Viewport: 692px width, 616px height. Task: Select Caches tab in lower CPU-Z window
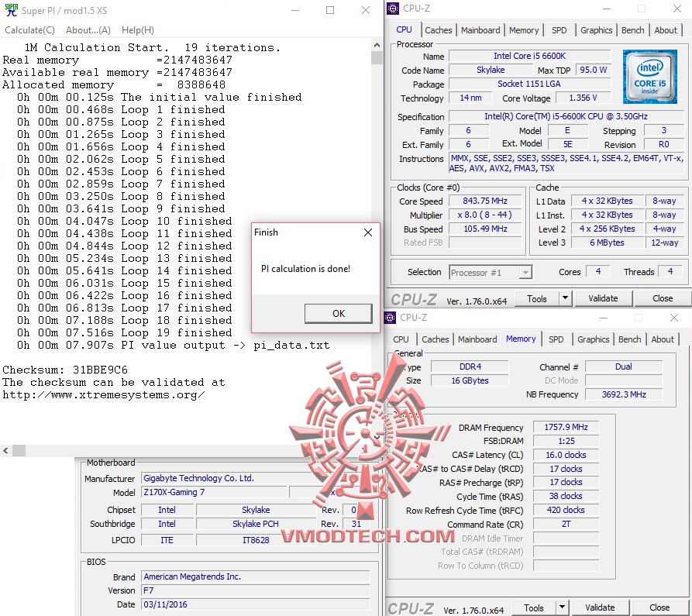[x=436, y=339]
